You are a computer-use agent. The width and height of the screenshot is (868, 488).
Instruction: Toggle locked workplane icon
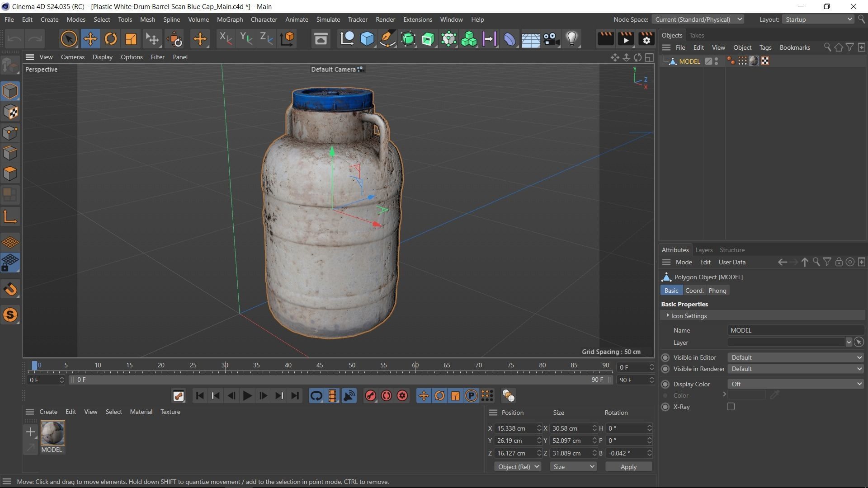10,263
